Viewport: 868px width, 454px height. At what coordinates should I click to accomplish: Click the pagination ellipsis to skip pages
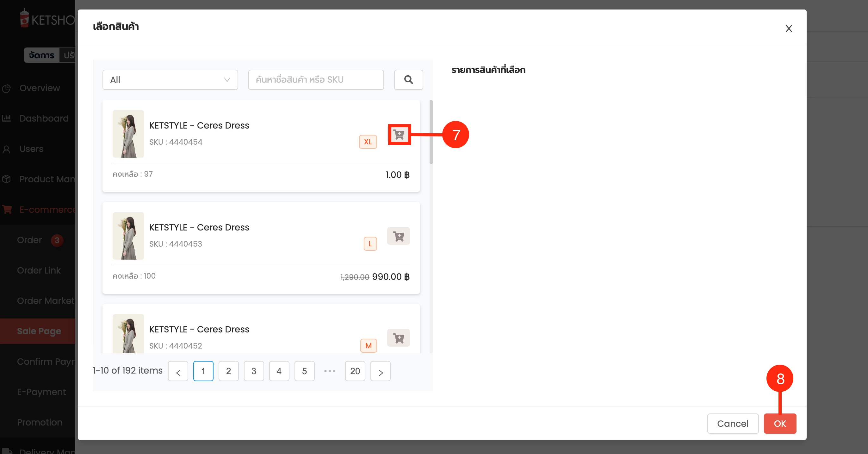[x=330, y=371]
